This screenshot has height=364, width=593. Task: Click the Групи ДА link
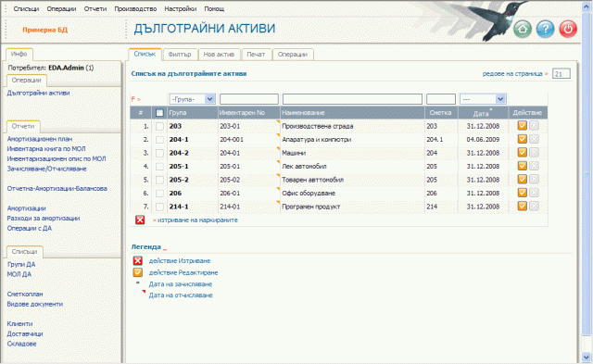21,265
